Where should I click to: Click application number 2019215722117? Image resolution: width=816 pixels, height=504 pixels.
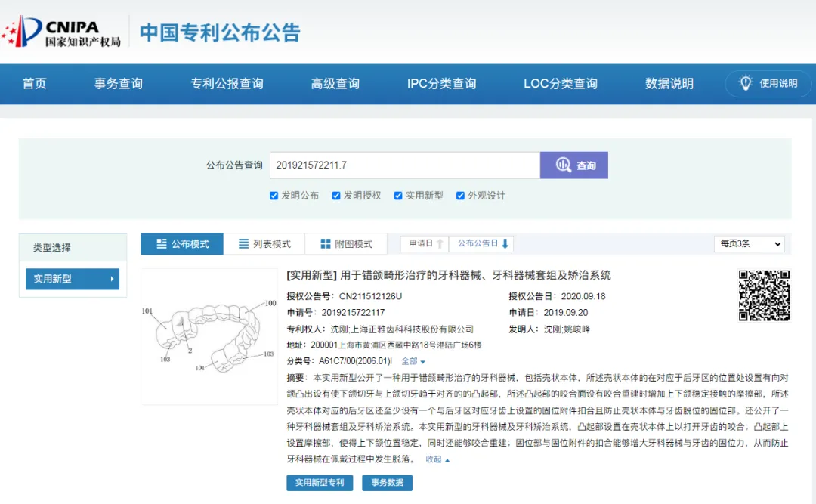(353, 312)
